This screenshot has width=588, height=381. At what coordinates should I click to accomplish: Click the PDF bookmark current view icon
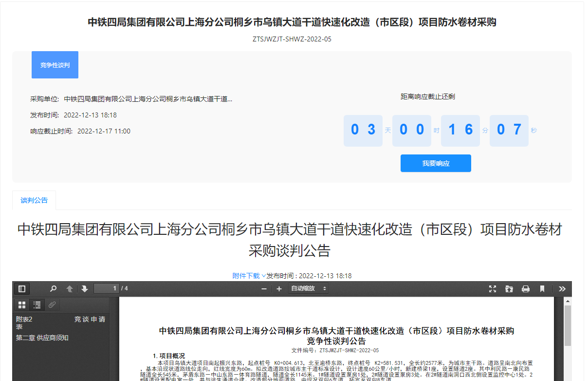542,288
